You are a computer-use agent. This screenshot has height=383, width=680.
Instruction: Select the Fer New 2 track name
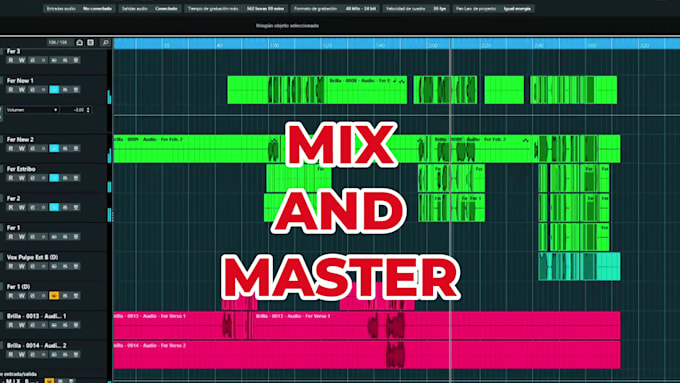click(20, 140)
